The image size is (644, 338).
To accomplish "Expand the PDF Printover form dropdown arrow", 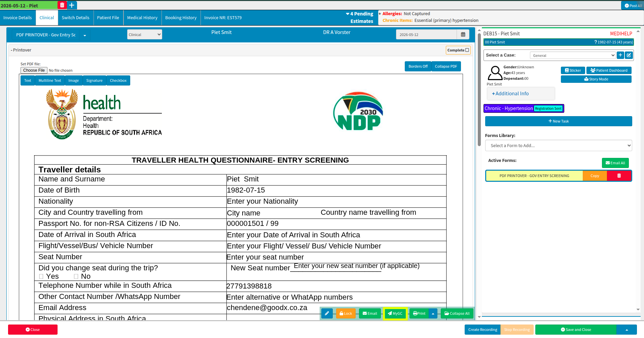I will point(85,35).
